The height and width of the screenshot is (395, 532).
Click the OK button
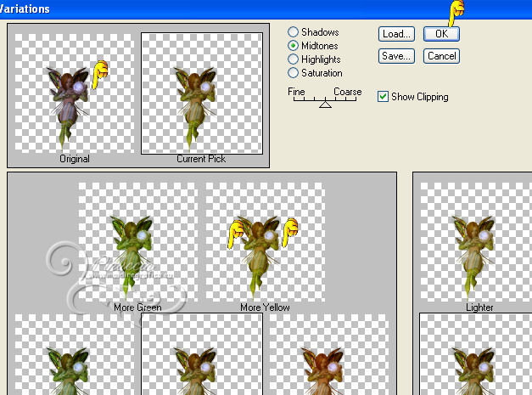(441, 34)
